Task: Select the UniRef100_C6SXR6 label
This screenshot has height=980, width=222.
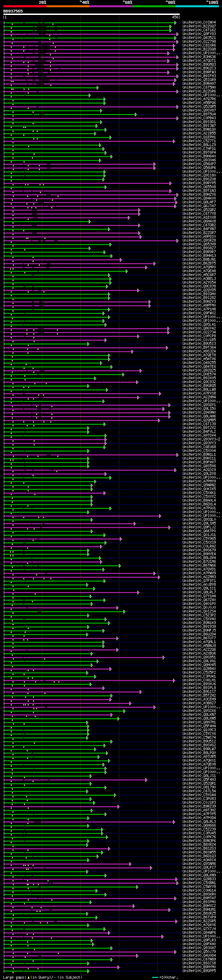Action: (x=199, y=45)
